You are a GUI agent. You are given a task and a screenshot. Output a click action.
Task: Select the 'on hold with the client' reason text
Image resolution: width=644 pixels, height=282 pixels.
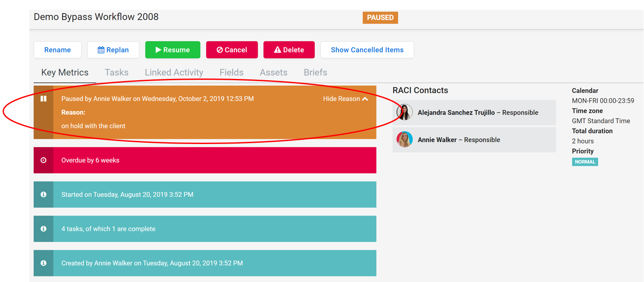click(x=93, y=126)
